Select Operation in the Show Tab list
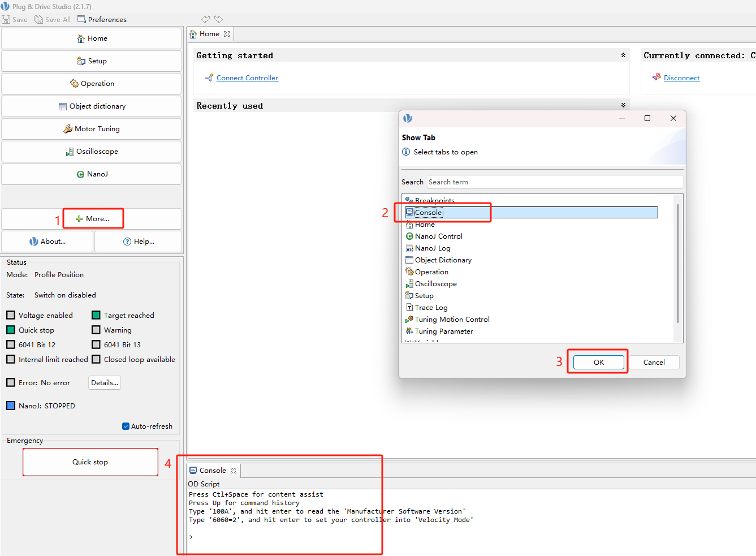 [431, 272]
